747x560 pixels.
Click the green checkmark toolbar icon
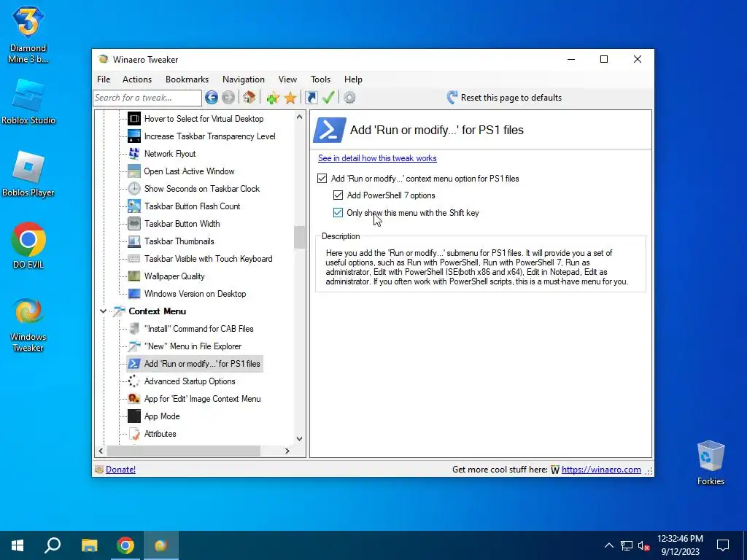point(328,98)
